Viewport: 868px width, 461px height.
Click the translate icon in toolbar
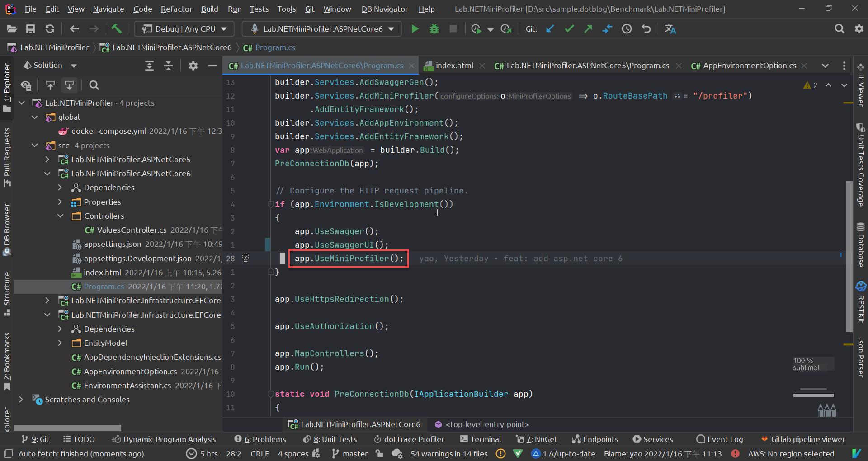pos(670,29)
